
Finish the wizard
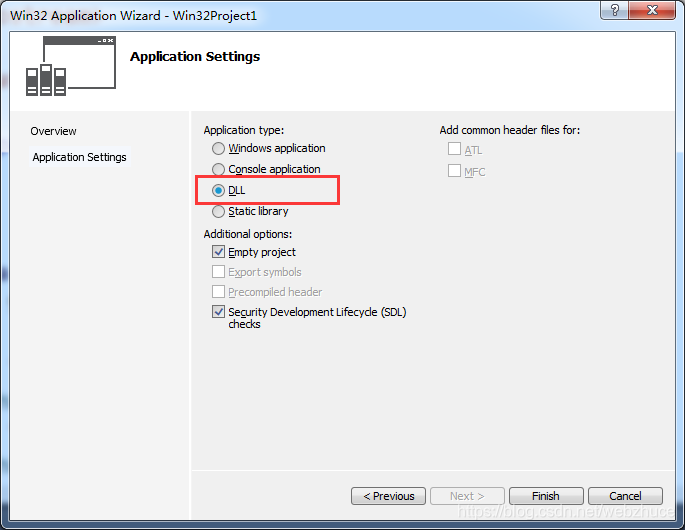tap(546, 496)
